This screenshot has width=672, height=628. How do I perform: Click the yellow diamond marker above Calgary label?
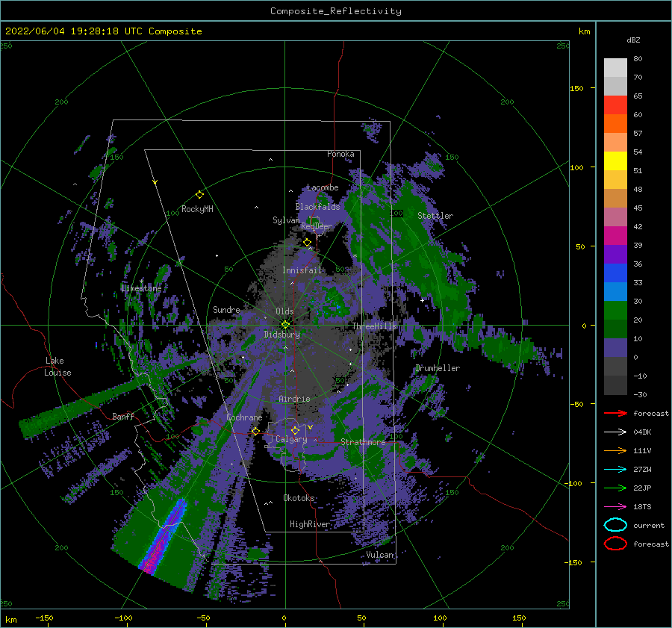coord(295,430)
